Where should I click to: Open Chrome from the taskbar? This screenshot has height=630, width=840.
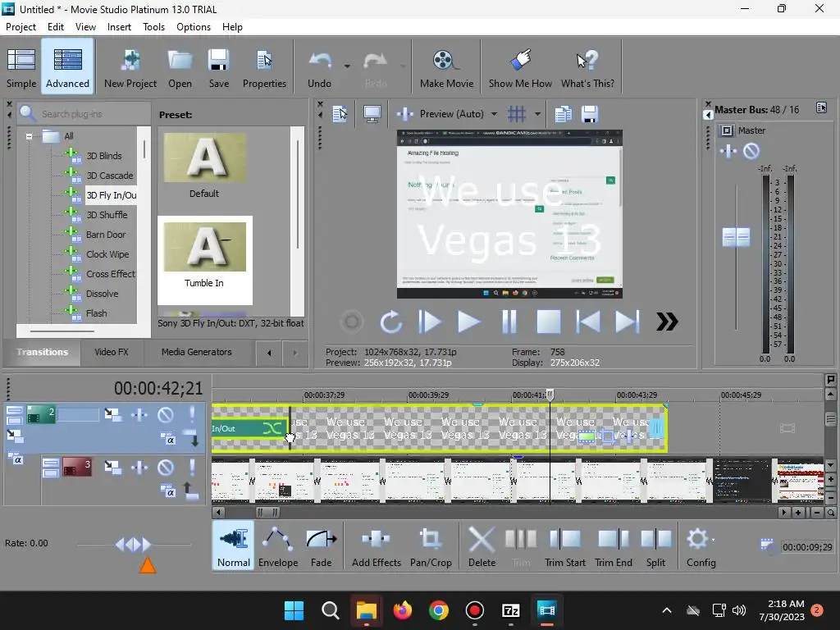[x=438, y=610]
